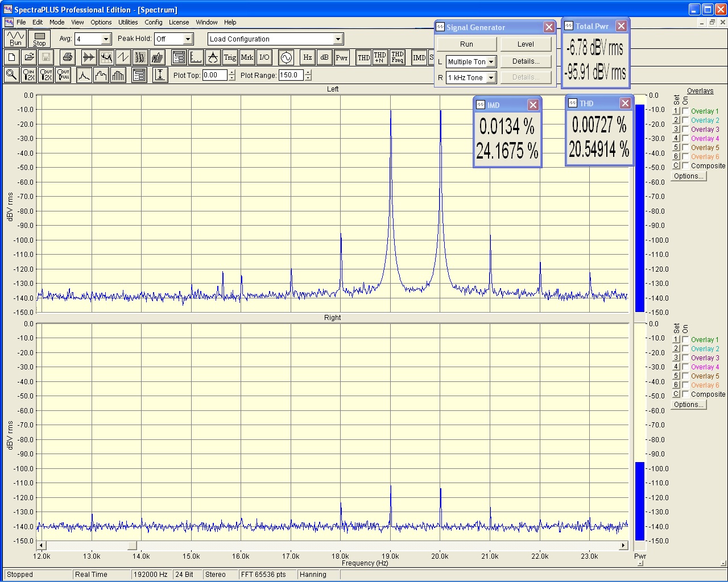This screenshot has width=728, height=582.
Task: Click the frequency scrollbar right arrow
Action: [x=624, y=546]
